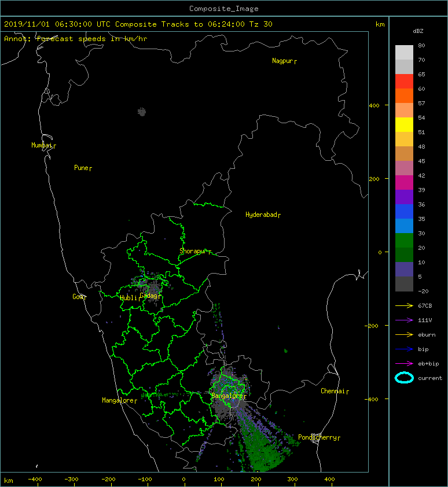
Task: Click the -200 km tick on vertical axis
Action: click(372, 326)
